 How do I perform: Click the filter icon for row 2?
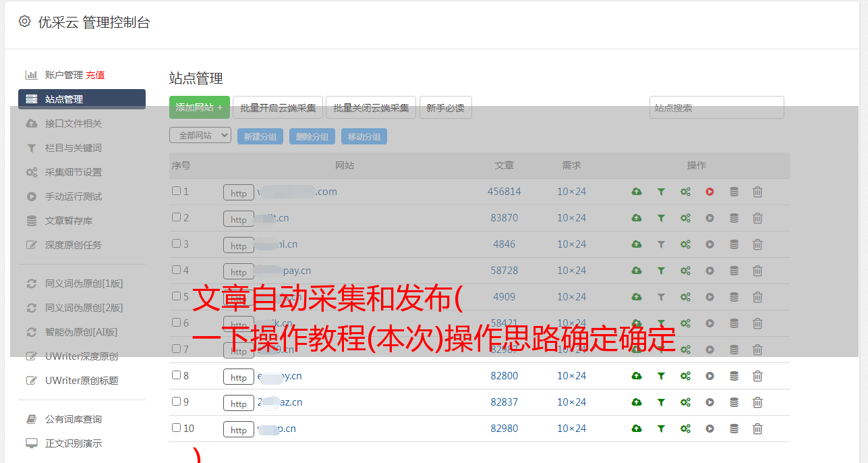[x=661, y=218]
